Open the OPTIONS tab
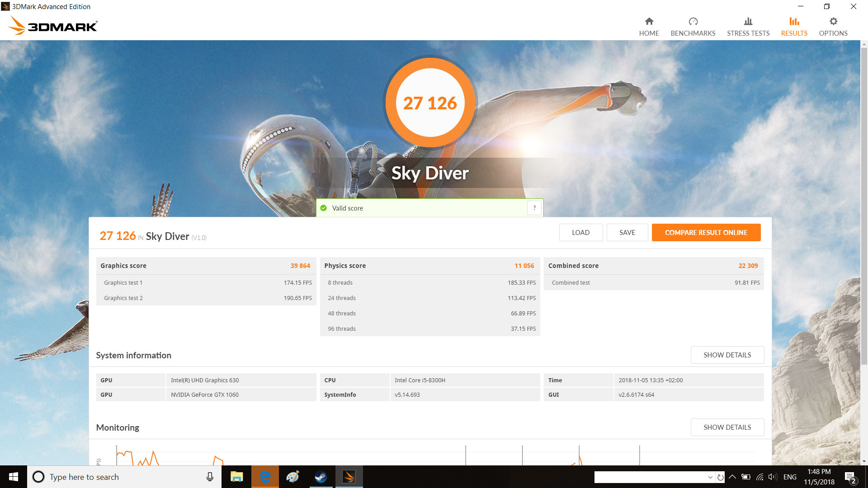Image resolution: width=868 pixels, height=488 pixels. click(x=833, y=27)
